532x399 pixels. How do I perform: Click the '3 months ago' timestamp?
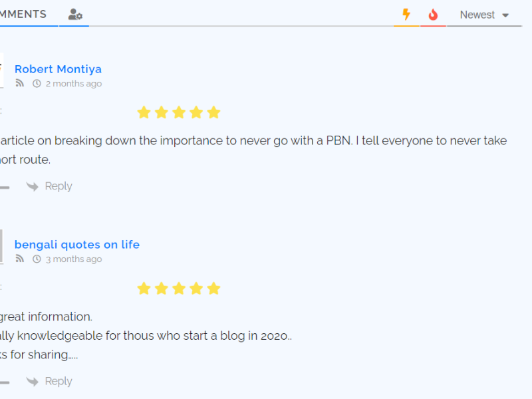point(74,259)
